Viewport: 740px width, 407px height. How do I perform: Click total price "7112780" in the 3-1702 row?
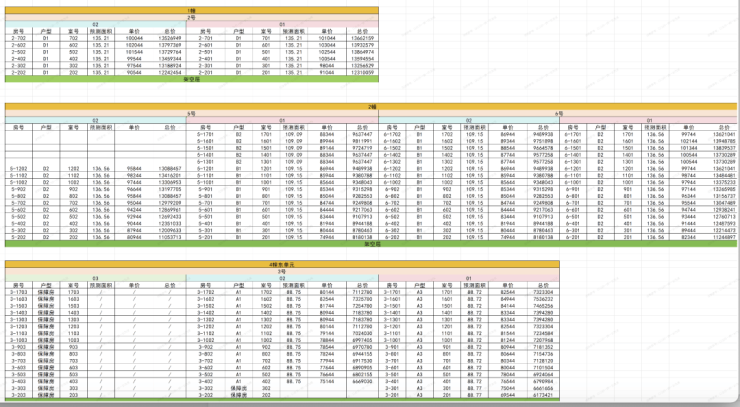coord(362,292)
